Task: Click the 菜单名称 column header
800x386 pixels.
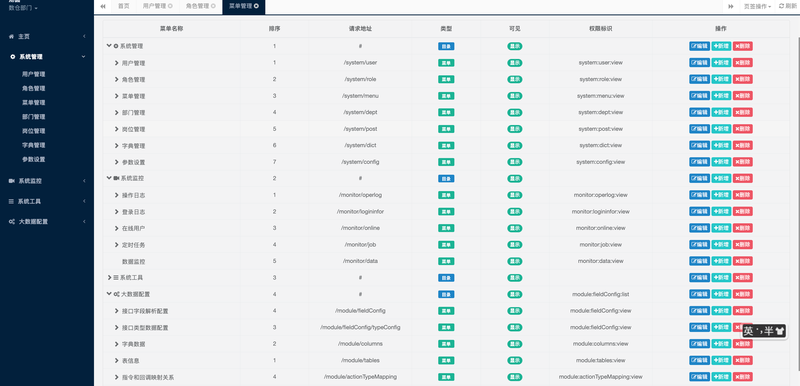Action: click(171, 29)
